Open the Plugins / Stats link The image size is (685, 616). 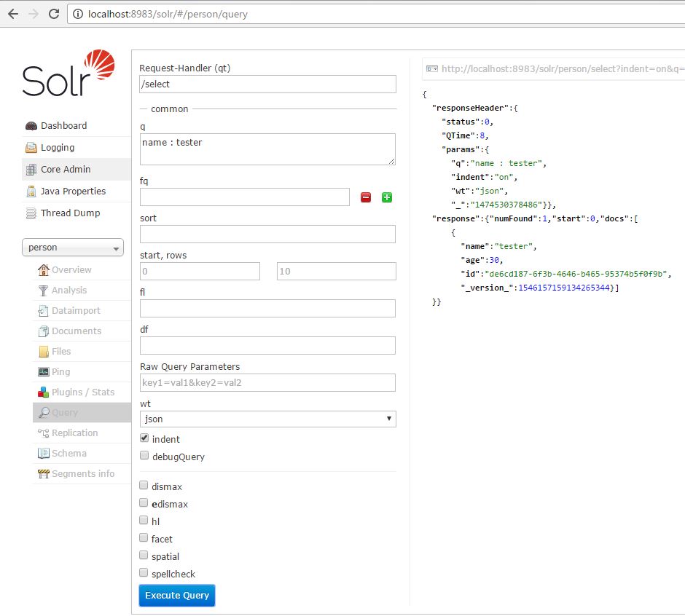83,392
